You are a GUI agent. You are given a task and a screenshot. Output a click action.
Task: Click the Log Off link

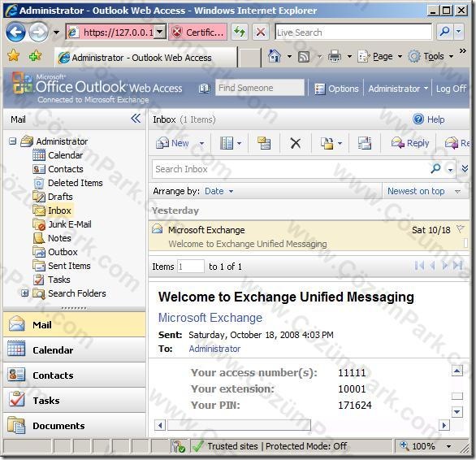point(451,89)
